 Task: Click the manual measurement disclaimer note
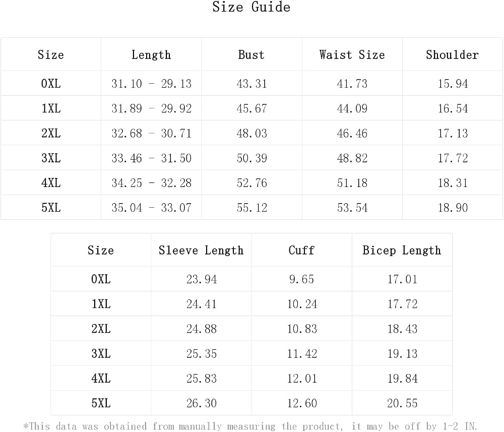(250, 426)
